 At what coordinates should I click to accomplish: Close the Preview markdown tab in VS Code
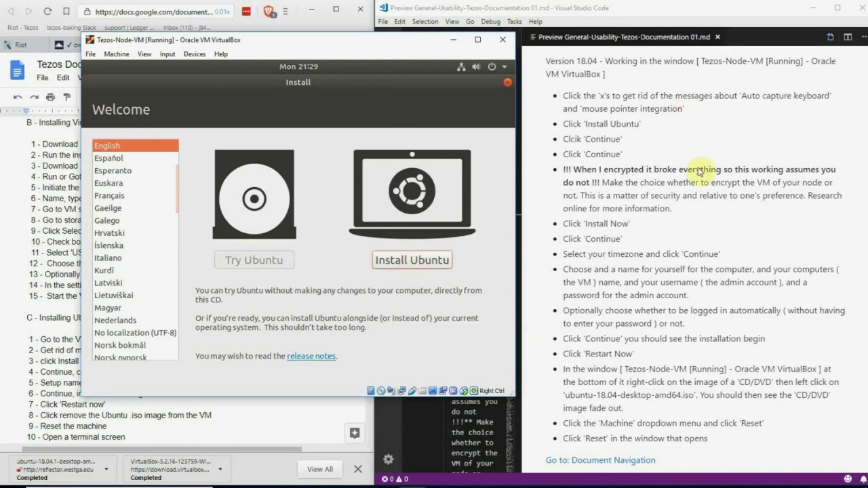(717, 37)
